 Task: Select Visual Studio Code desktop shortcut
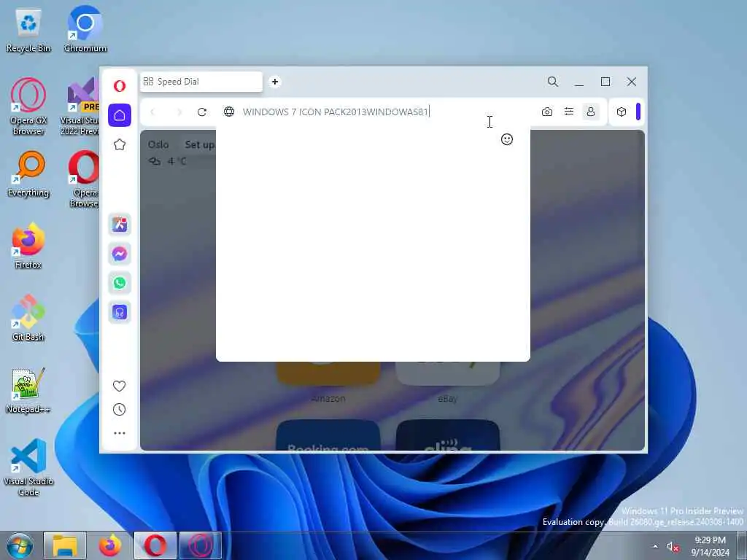[28, 467]
